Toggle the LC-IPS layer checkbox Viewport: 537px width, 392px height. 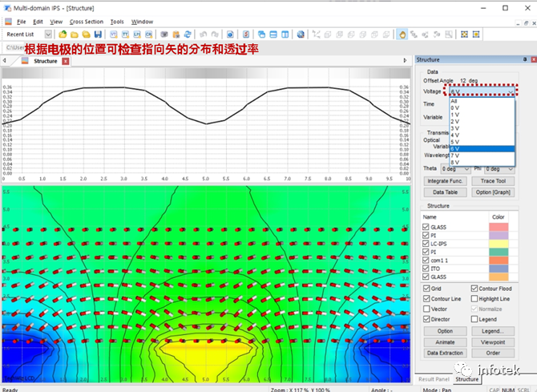tap(426, 243)
